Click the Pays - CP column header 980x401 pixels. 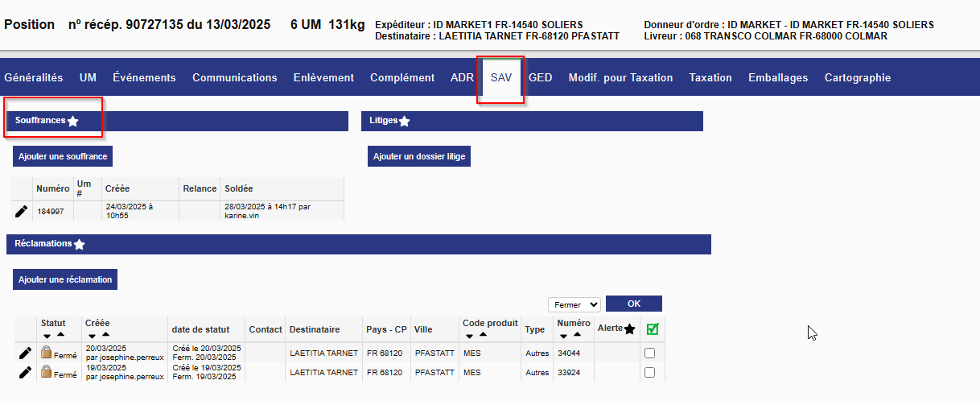point(387,329)
